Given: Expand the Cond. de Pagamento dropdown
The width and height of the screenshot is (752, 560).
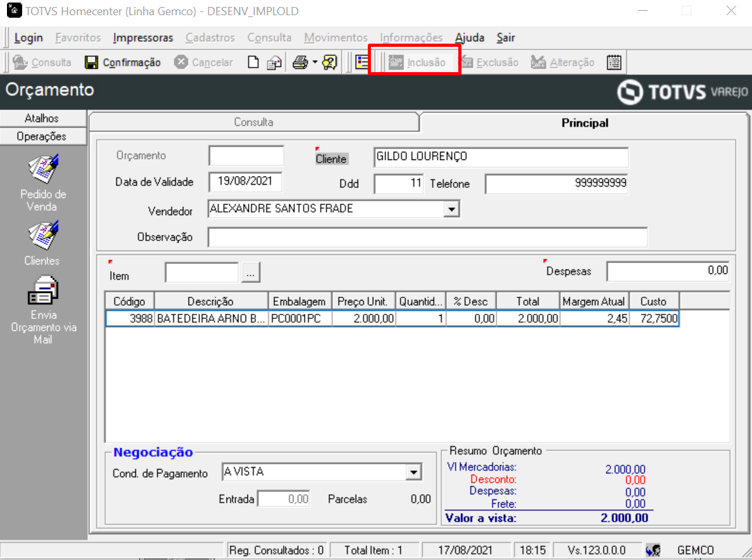Looking at the screenshot, I should 413,472.
